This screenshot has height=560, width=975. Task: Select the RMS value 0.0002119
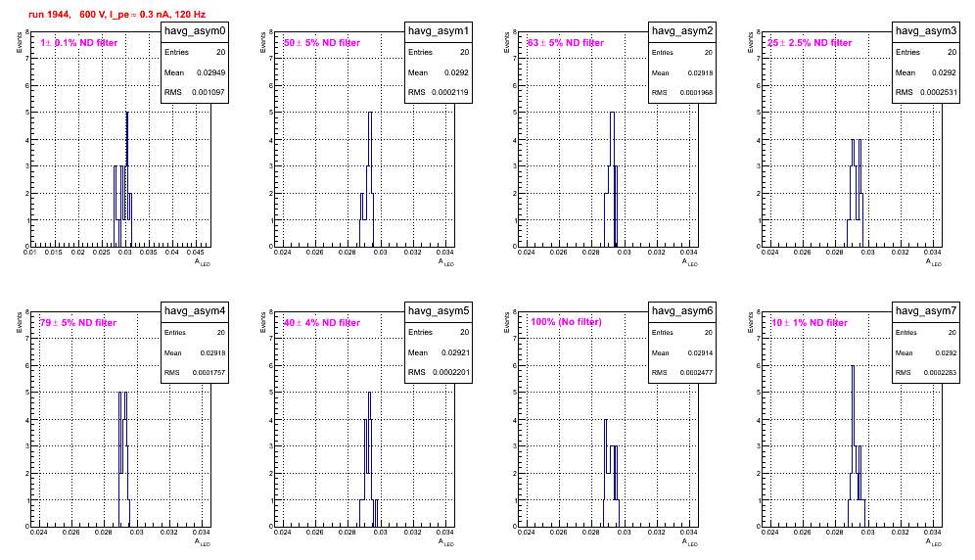(x=451, y=93)
